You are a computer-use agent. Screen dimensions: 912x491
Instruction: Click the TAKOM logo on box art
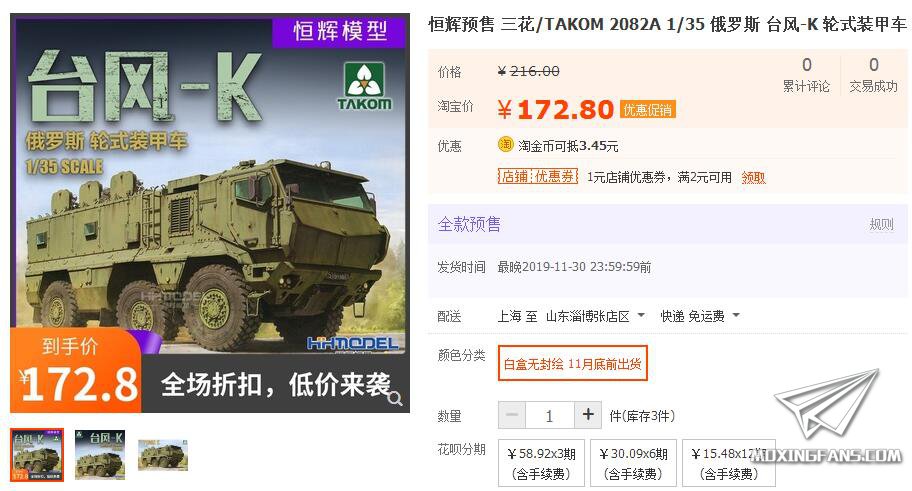(x=365, y=86)
